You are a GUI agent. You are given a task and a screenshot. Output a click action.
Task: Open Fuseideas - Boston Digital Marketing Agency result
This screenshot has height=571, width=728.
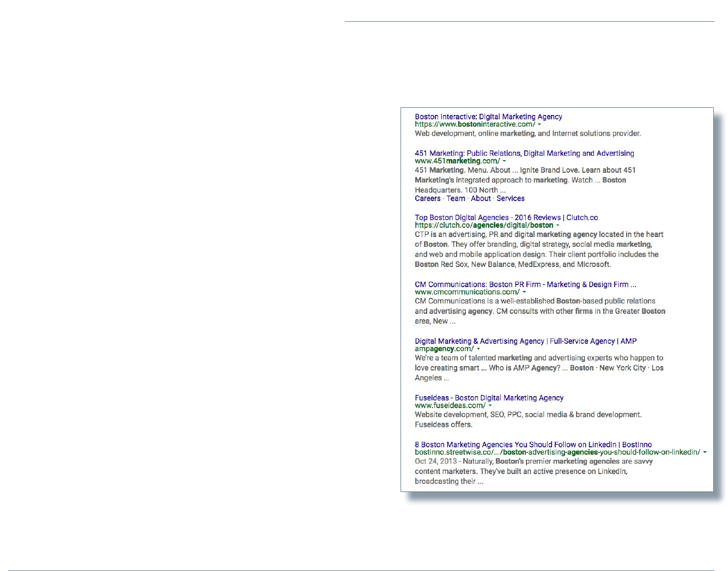pos(489,398)
